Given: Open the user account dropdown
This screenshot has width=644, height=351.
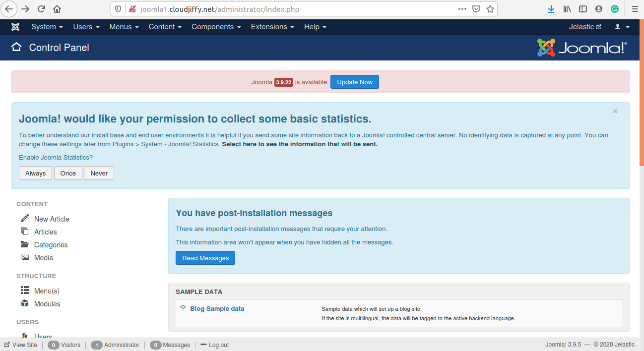Looking at the screenshot, I should tap(622, 27).
